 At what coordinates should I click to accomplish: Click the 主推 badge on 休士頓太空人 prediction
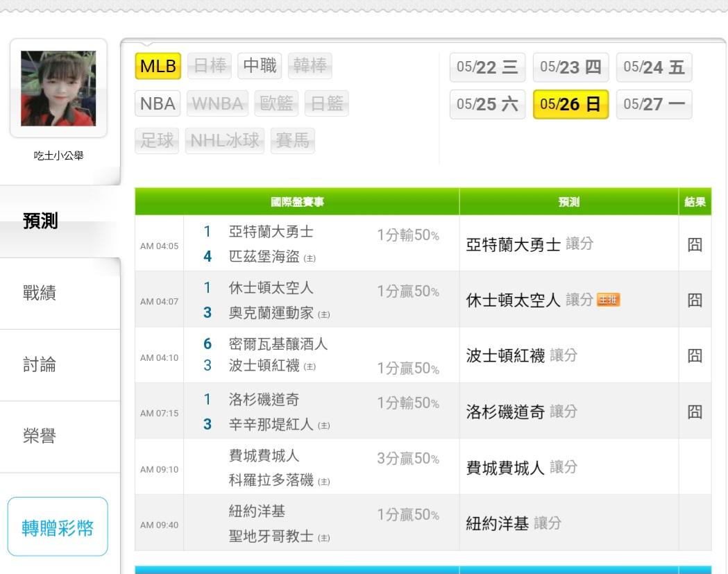pos(608,300)
